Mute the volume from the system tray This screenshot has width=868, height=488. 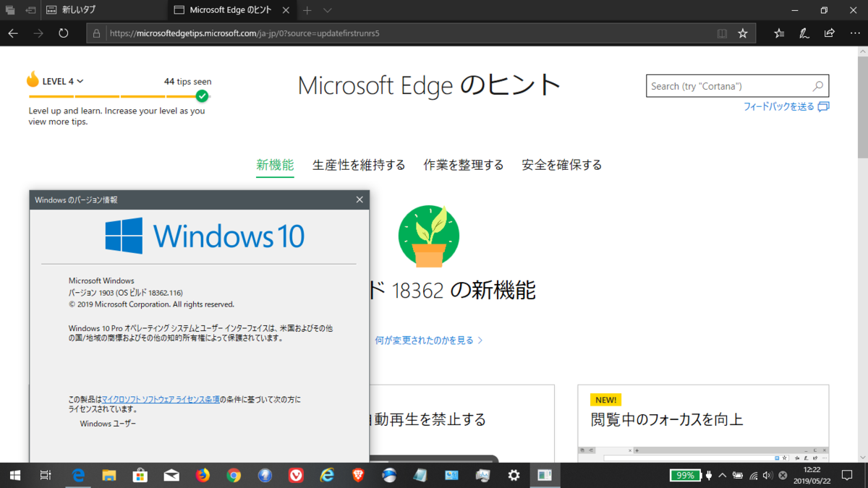(x=767, y=476)
